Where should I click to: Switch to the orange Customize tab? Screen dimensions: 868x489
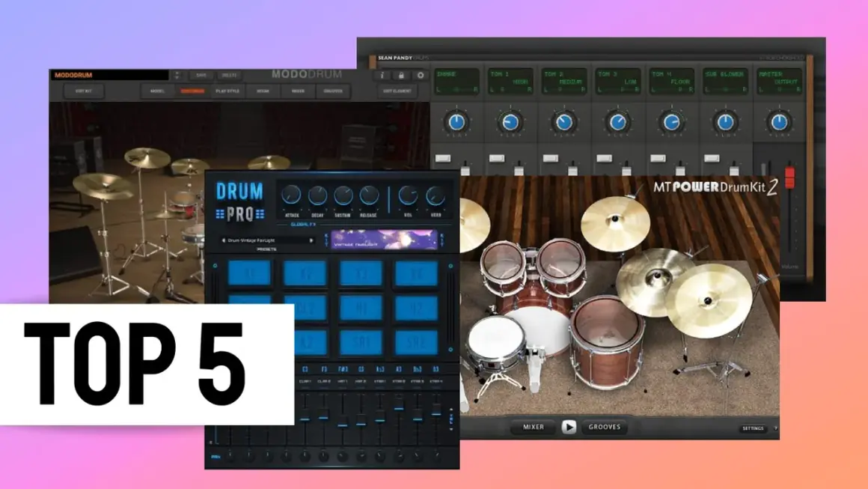192,91
